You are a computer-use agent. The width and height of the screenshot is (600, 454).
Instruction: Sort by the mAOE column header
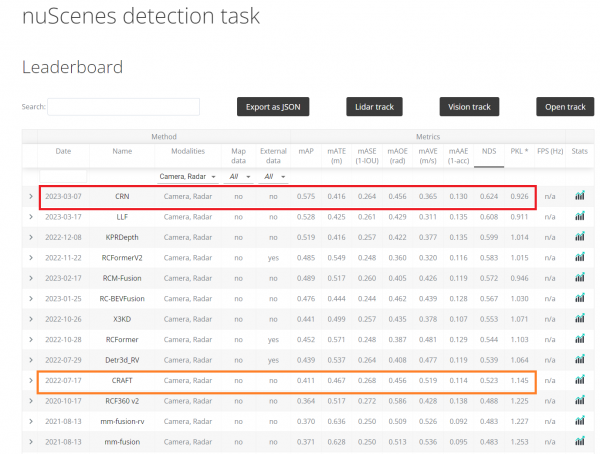pyautogui.click(x=398, y=156)
